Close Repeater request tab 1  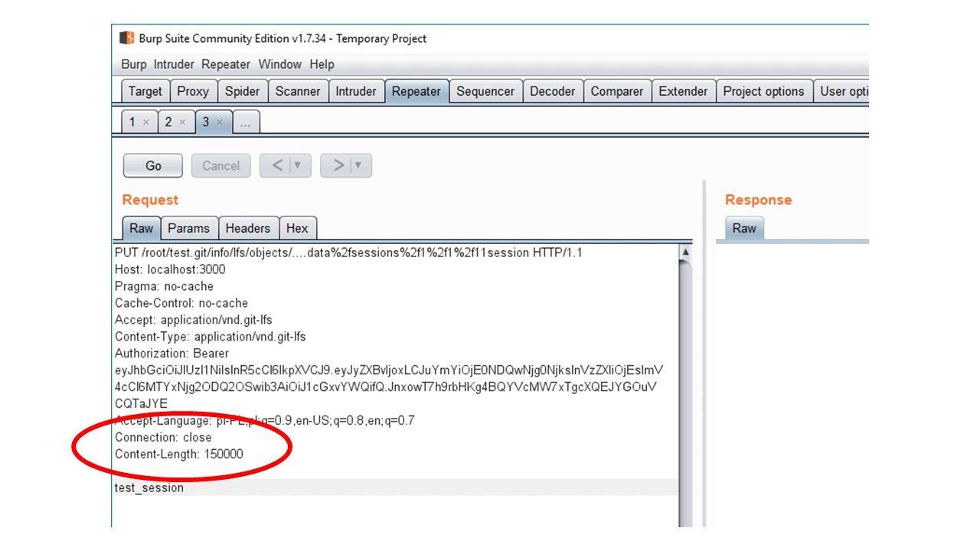pyautogui.click(x=145, y=122)
